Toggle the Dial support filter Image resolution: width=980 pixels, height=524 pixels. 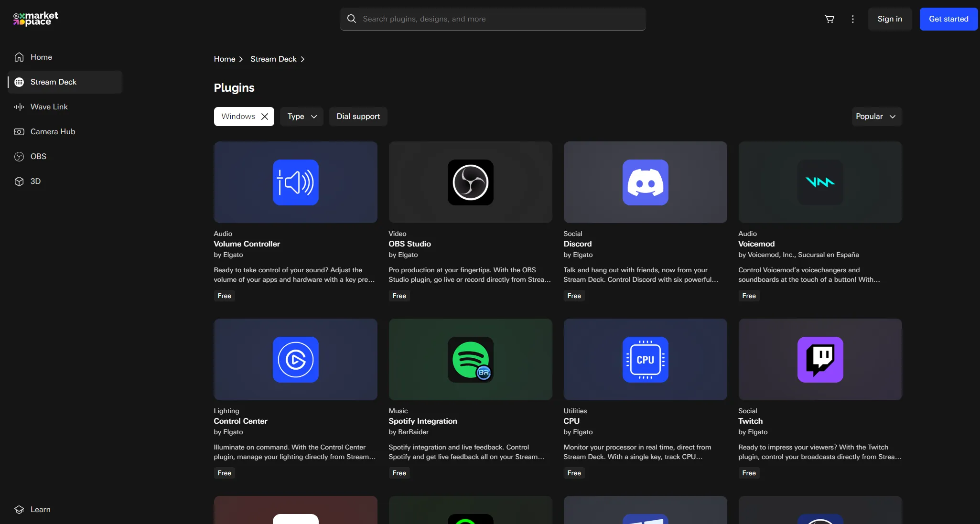(358, 117)
